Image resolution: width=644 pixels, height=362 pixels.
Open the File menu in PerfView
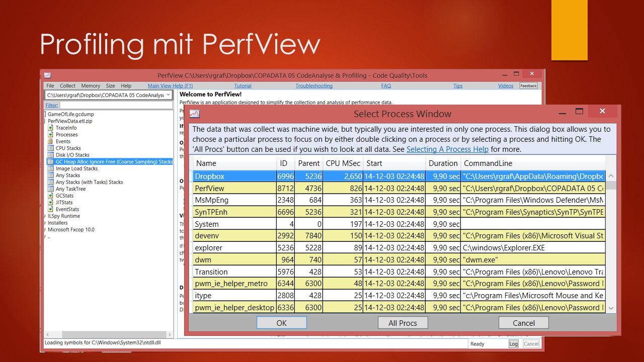tap(50, 86)
